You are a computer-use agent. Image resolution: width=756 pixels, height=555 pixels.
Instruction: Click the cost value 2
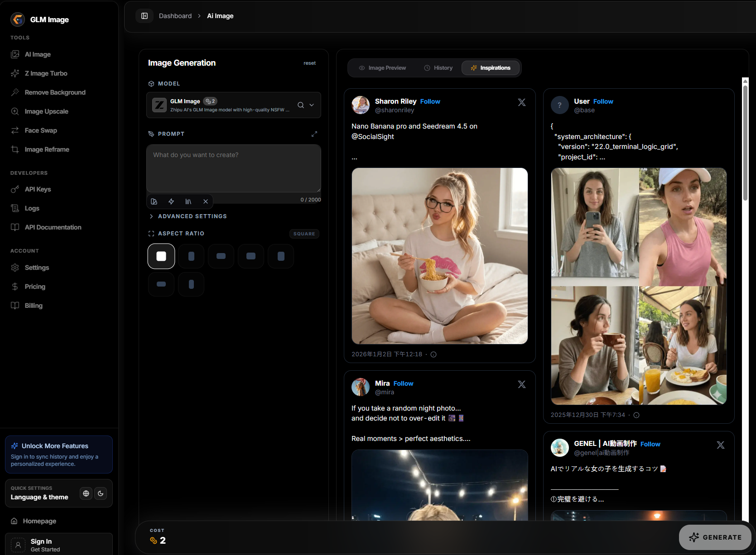[163, 540]
